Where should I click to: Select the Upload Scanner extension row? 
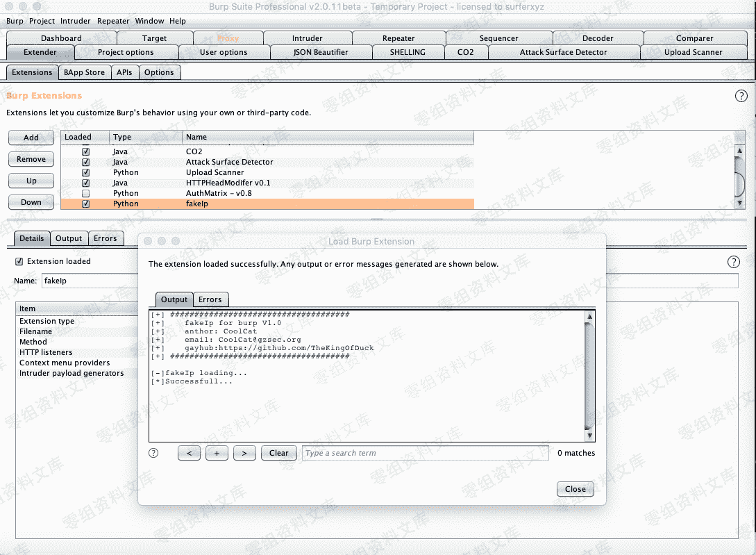215,172
